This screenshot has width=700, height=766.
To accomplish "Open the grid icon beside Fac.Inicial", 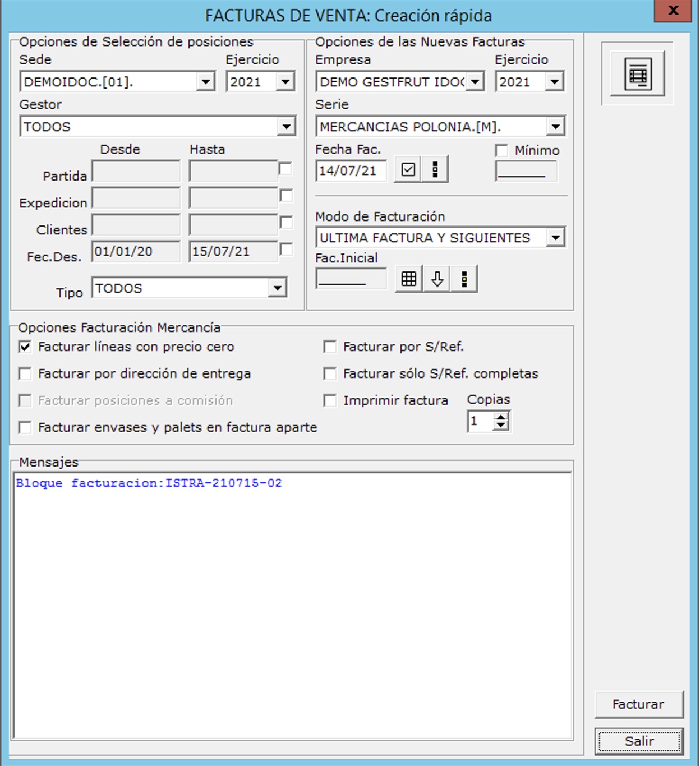I will tap(409, 279).
